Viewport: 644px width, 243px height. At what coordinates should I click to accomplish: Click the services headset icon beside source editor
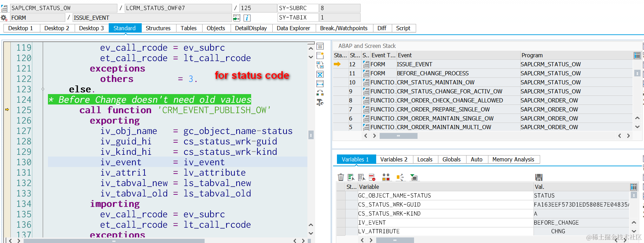[320, 93]
